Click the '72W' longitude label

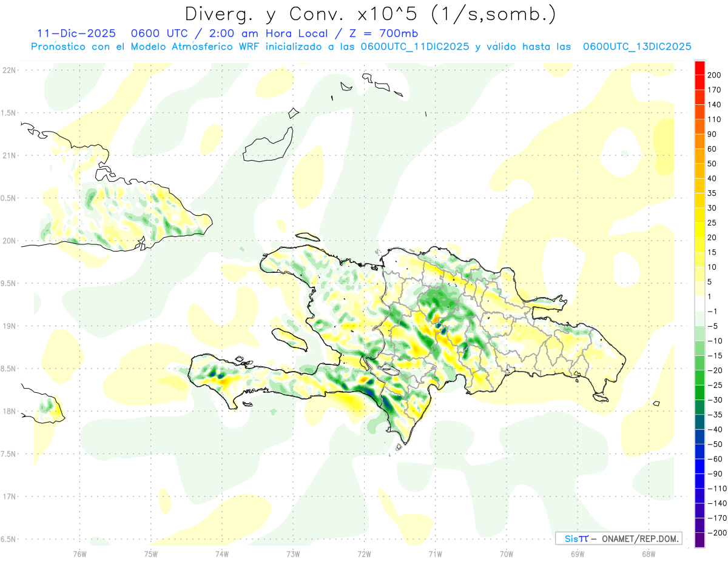[x=364, y=554]
